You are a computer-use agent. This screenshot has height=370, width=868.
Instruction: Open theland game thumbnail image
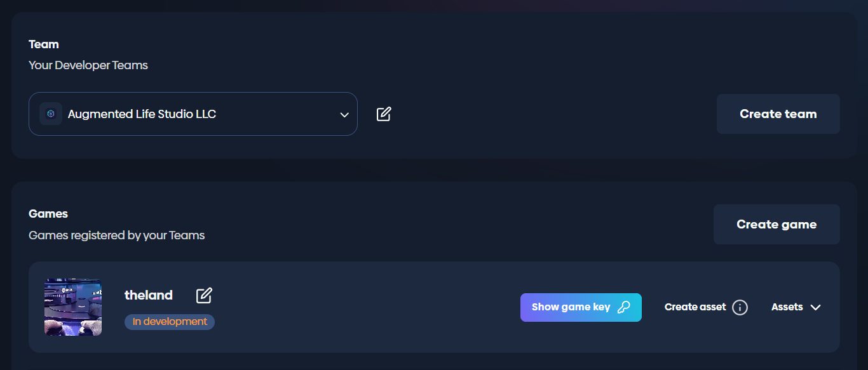tap(73, 307)
